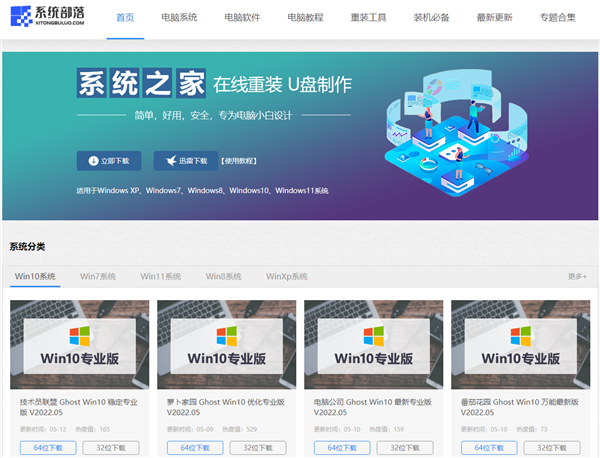600x458 pixels.
Task: Open the 电脑系统 menu item
Action: point(179,18)
